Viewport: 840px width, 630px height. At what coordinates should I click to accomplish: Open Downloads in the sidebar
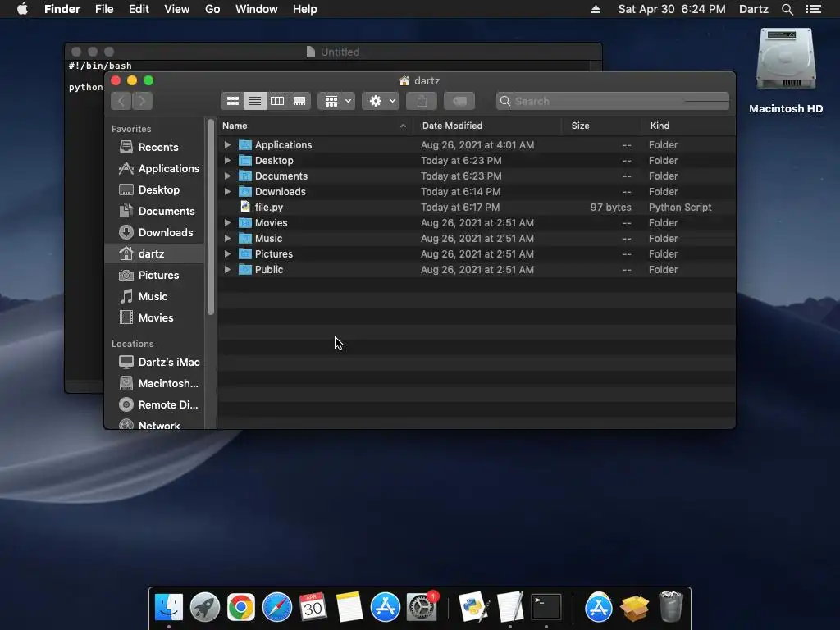154,232
